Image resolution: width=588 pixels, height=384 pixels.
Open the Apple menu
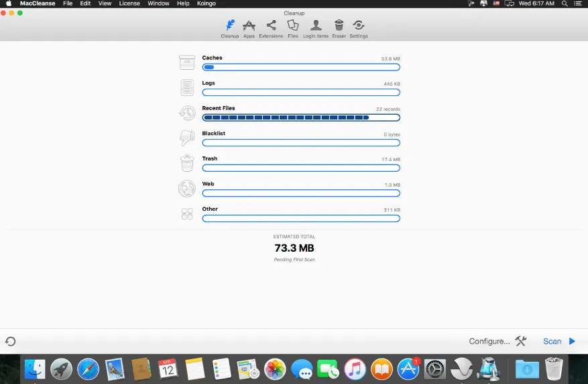9,3
